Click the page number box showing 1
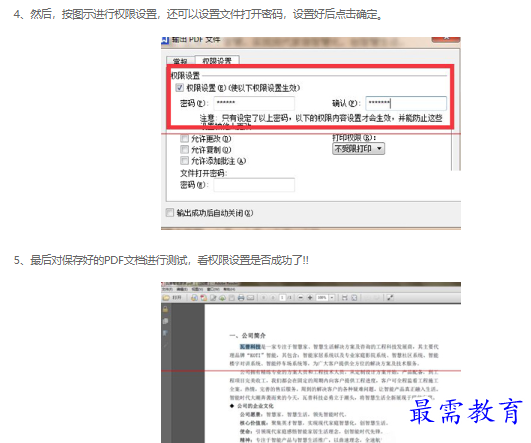 pyautogui.click(x=282, y=297)
